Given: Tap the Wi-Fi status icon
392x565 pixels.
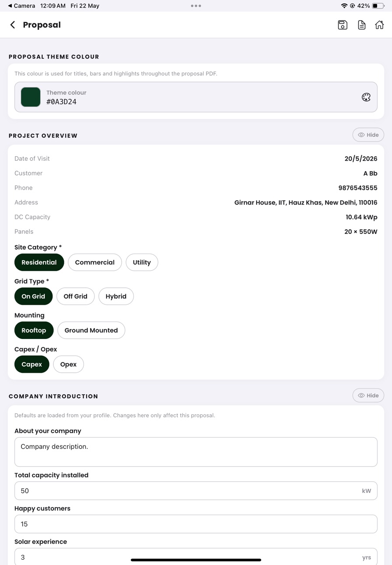Looking at the screenshot, I should 344,6.
